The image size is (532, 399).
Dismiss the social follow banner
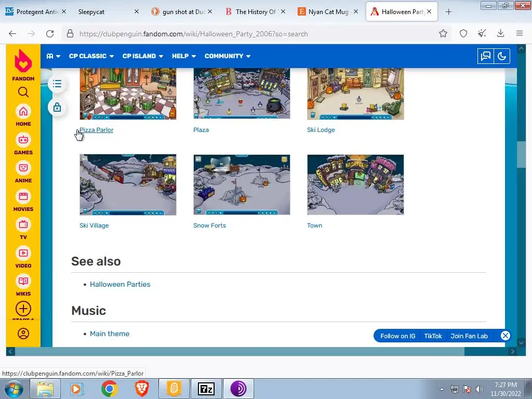pos(505,336)
